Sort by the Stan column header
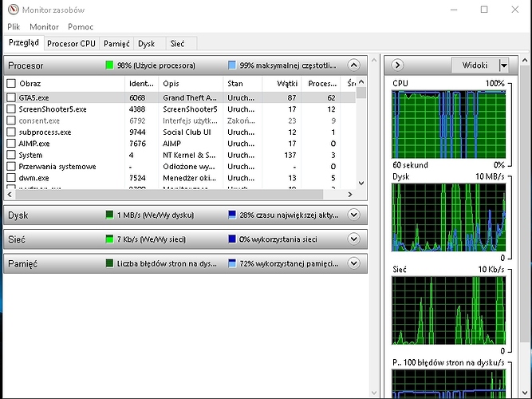This screenshot has height=399, width=532. point(242,83)
